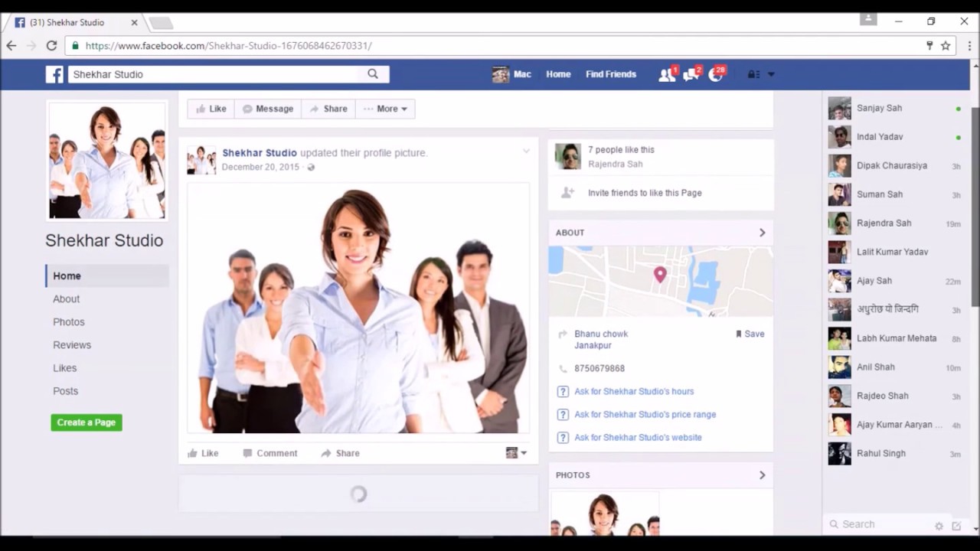Open chat with Indal Yadav
This screenshot has width=980, height=551.
[x=894, y=137]
